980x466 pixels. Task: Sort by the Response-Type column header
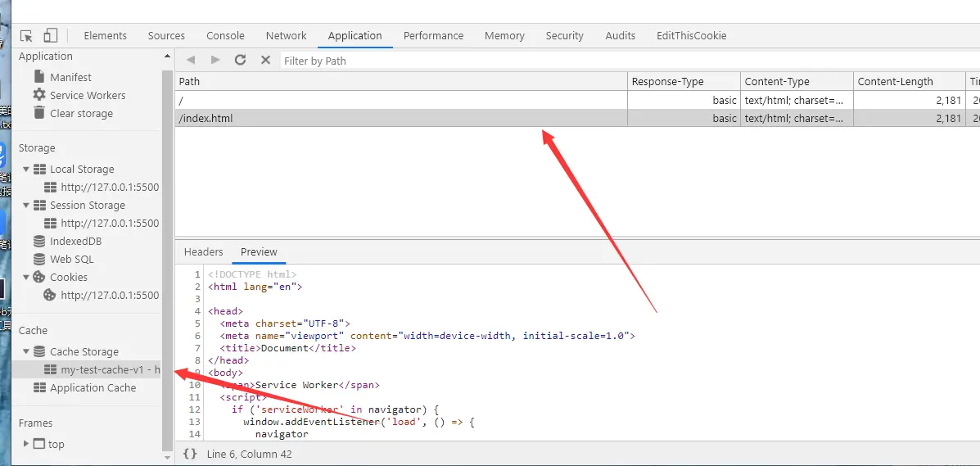[684, 81]
